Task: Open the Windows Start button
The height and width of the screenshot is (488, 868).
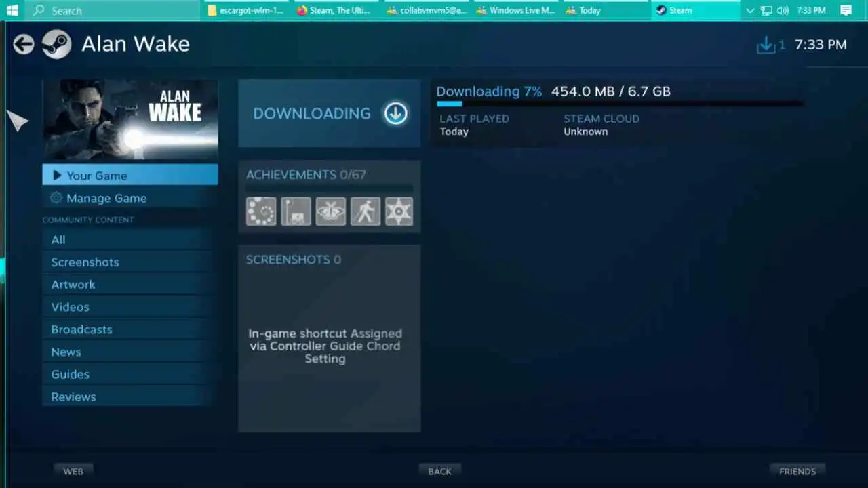Action: (x=12, y=10)
